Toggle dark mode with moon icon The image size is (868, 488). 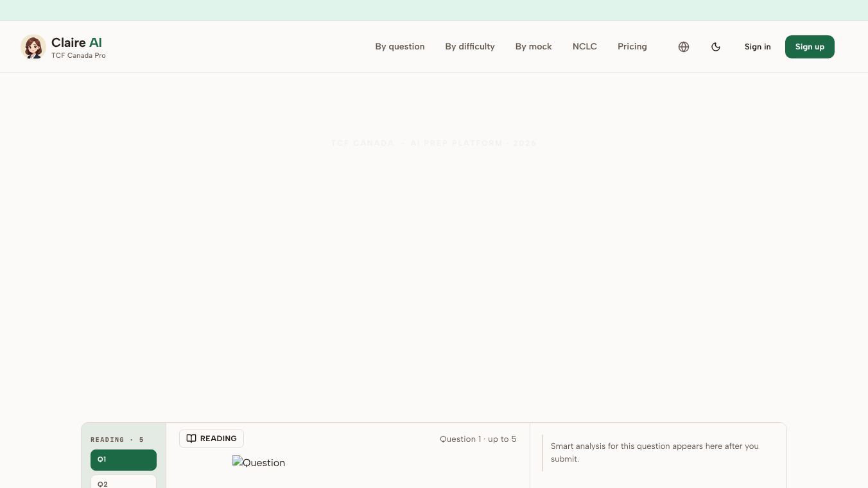point(716,47)
